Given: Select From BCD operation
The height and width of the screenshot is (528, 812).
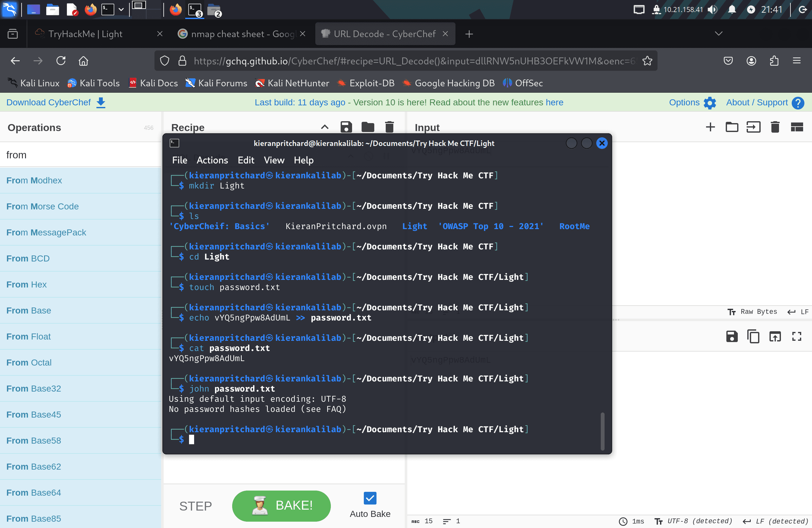Looking at the screenshot, I should (81, 258).
